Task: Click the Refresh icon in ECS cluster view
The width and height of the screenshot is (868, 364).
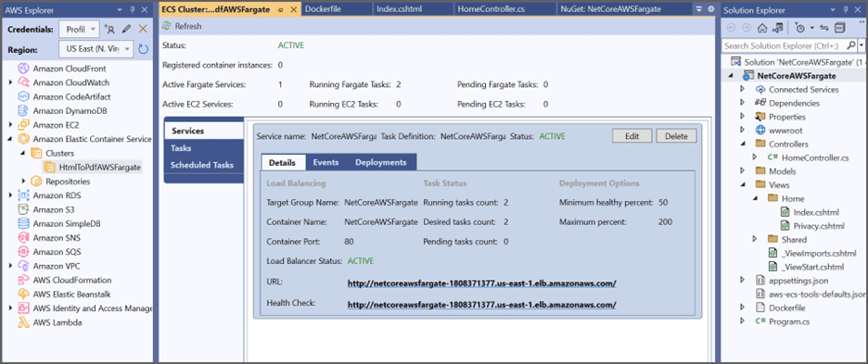Action: [x=167, y=26]
